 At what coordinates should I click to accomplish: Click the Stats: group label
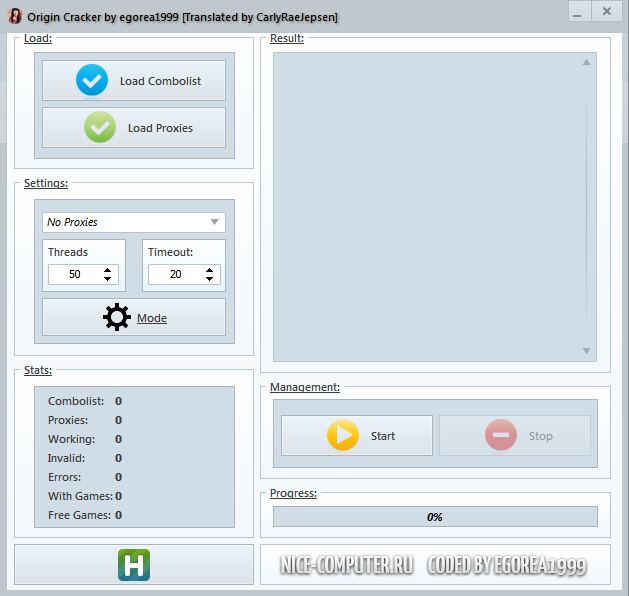[x=38, y=370]
